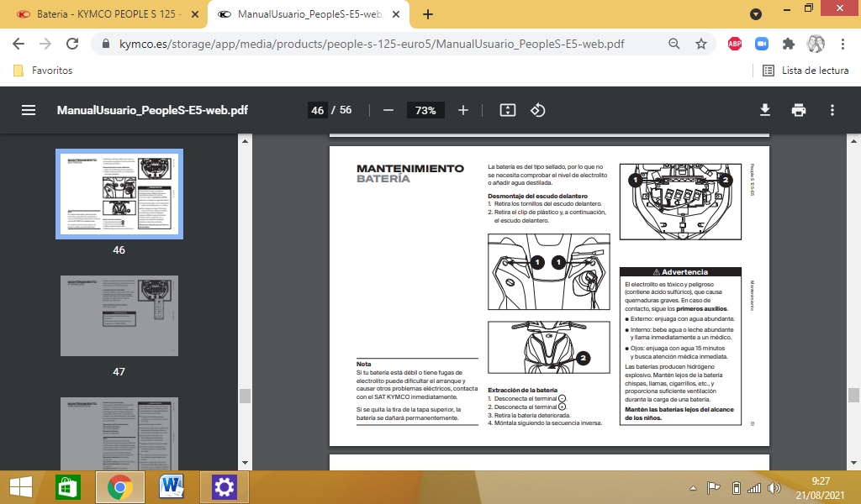Open Lista de lectura reading list
The width and height of the screenshot is (861, 504).
806,71
